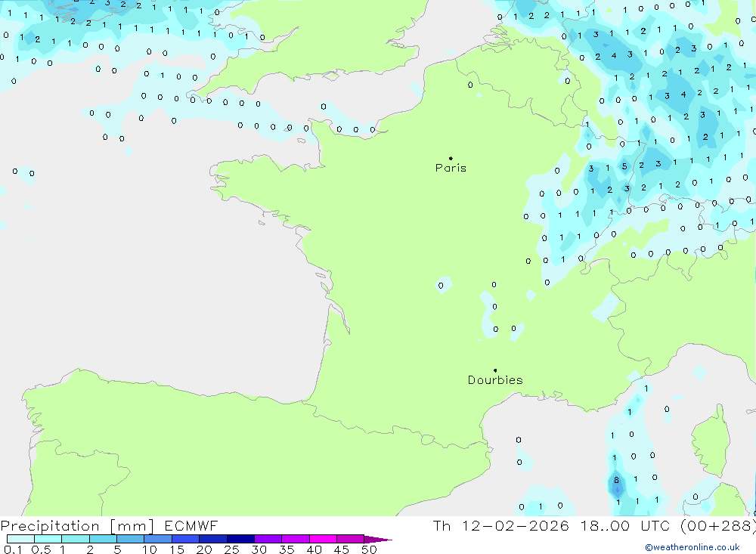Click the Paris location dot marker
756x554 pixels.
point(451,158)
